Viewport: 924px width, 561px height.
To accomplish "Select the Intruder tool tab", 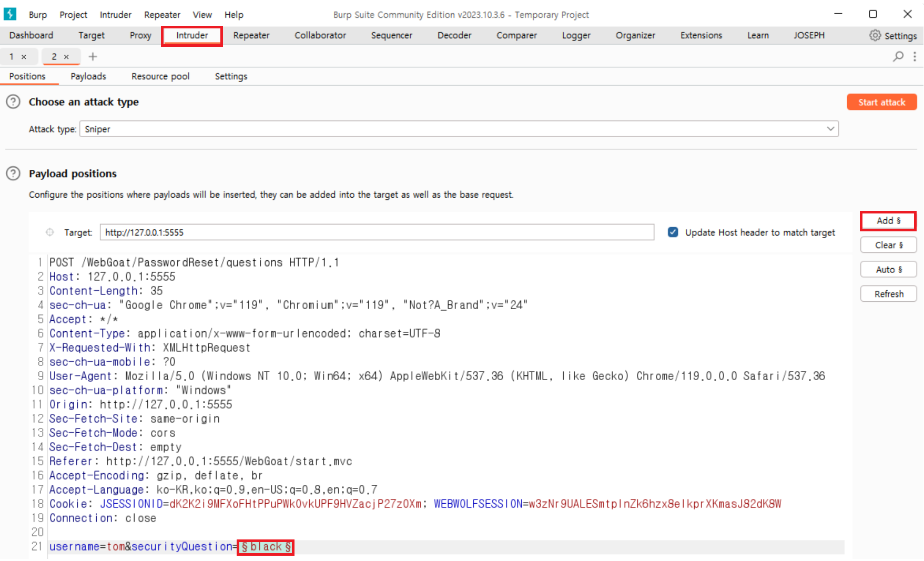I will (x=192, y=35).
